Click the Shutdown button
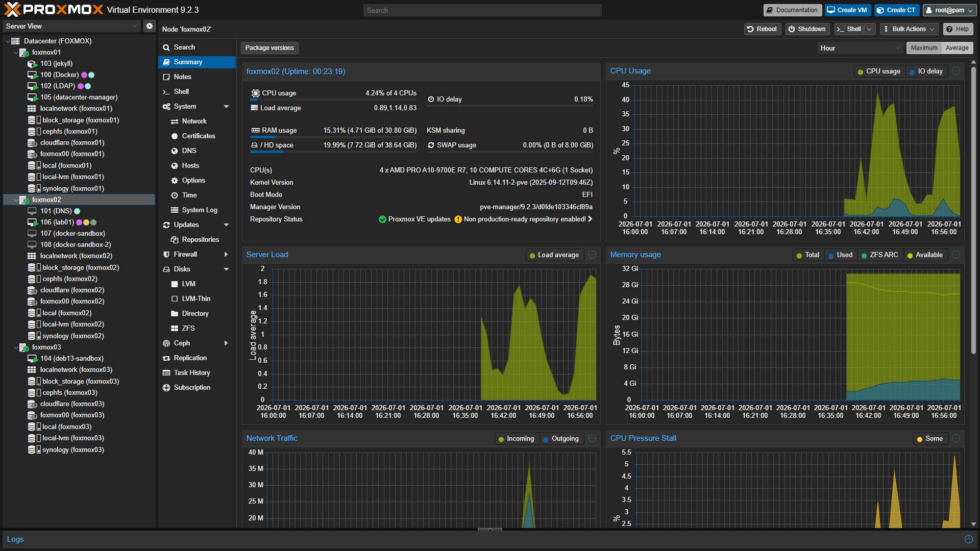The height and width of the screenshot is (551, 980). click(807, 29)
